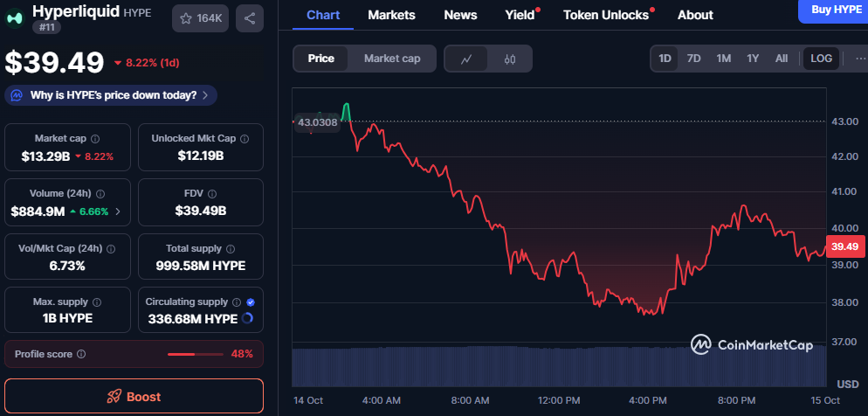Click the Profile score progress bar
Image resolution: width=868 pixels, height=416 pixels.
click(x=194, y=354)
